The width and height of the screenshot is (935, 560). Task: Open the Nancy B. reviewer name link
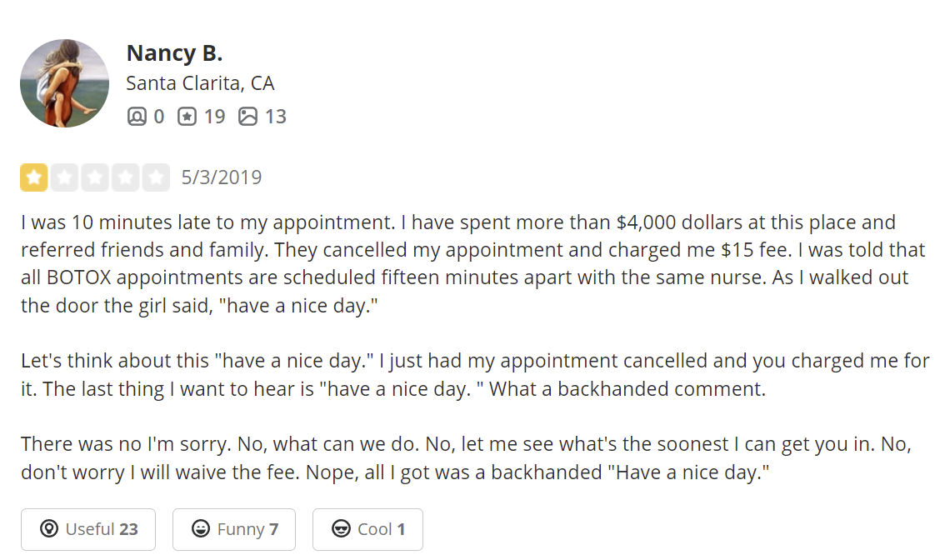pyautogui.click(x=174, y=53)
